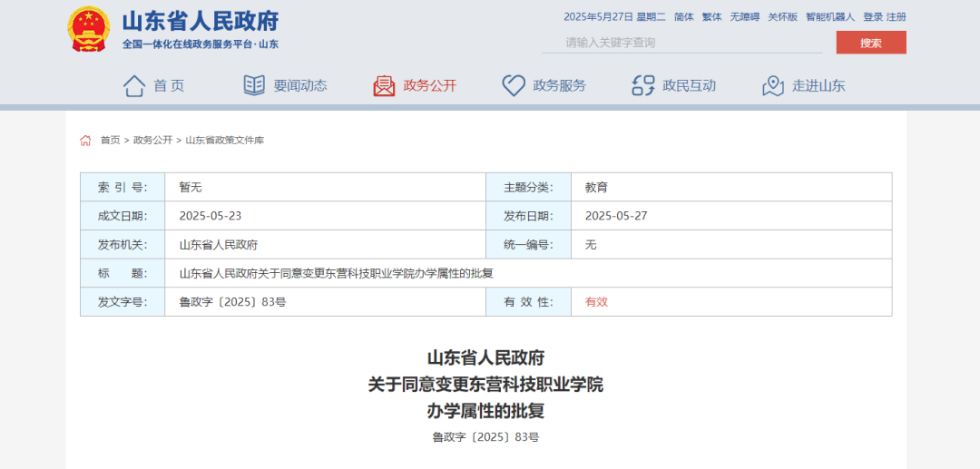Click the heading line 关于同意变更东营科技职业学院
980x469 pixels.
[x=485, y=384]
